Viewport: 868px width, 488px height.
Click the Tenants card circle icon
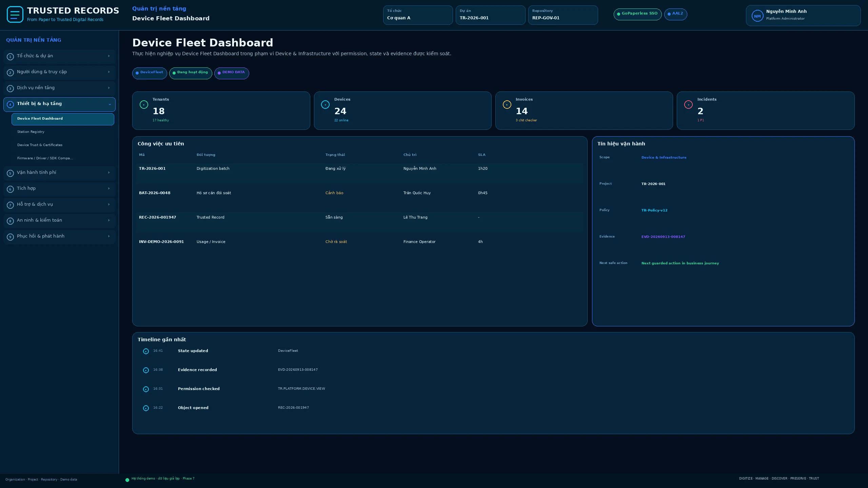pos(144,105)
